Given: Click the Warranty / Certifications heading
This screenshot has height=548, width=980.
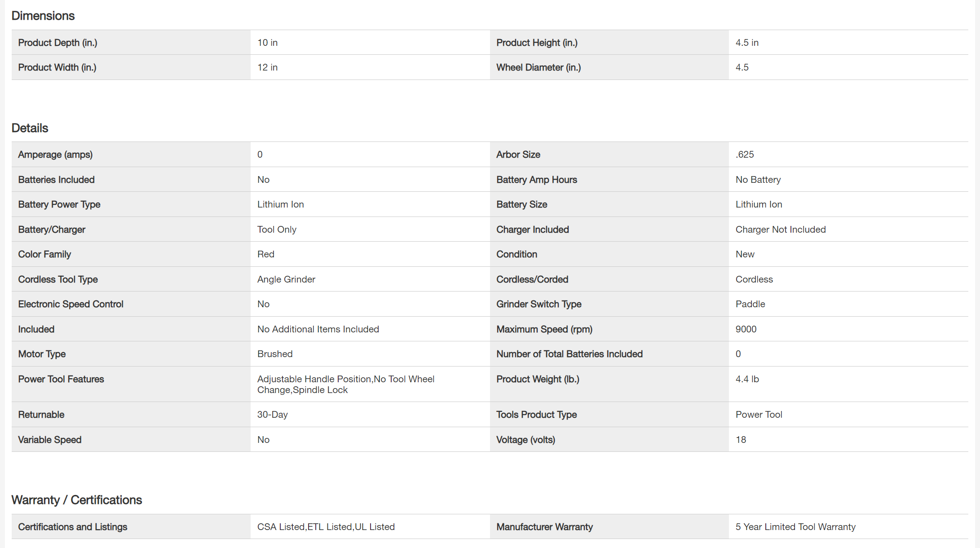Looking at the screenshot, I should point(77,500).
